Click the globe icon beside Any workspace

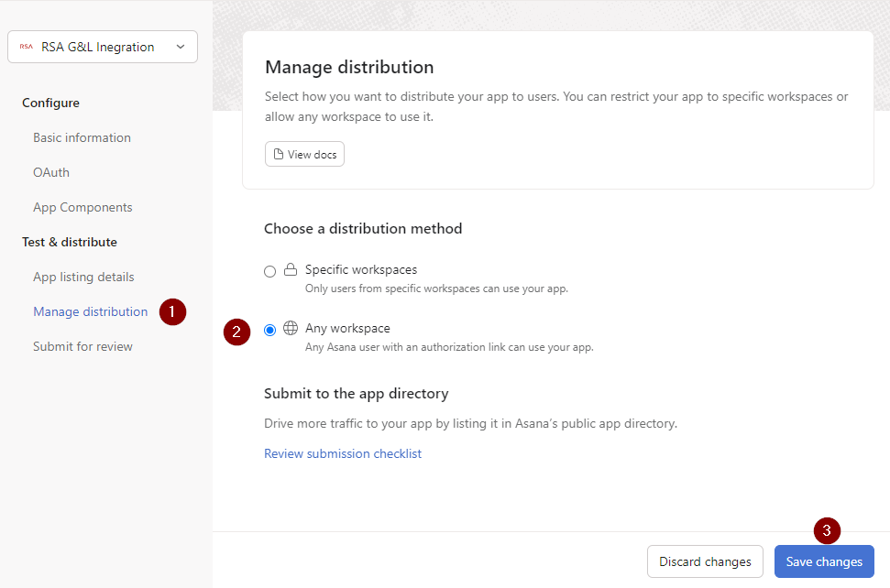(291, 328)
